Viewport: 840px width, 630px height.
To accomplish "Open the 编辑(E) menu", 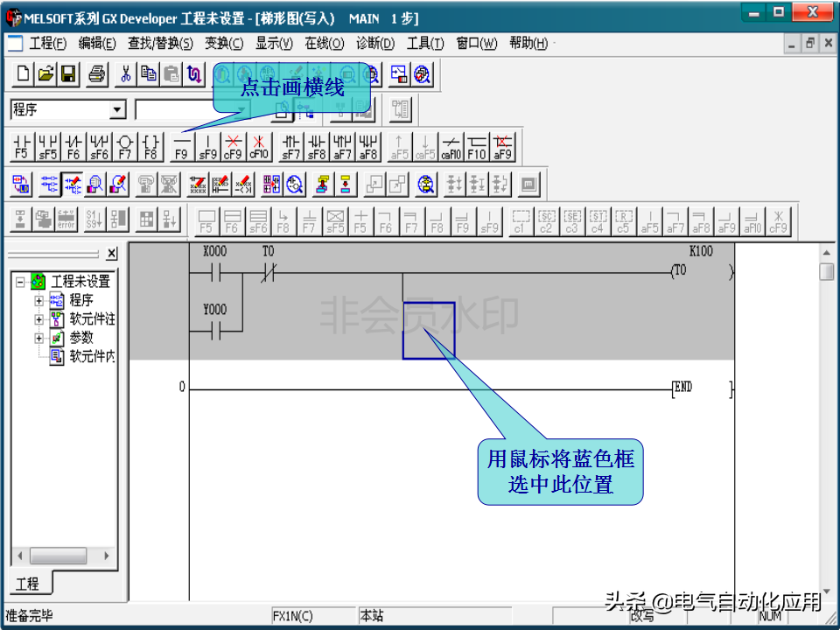I will tap(97, 44).
